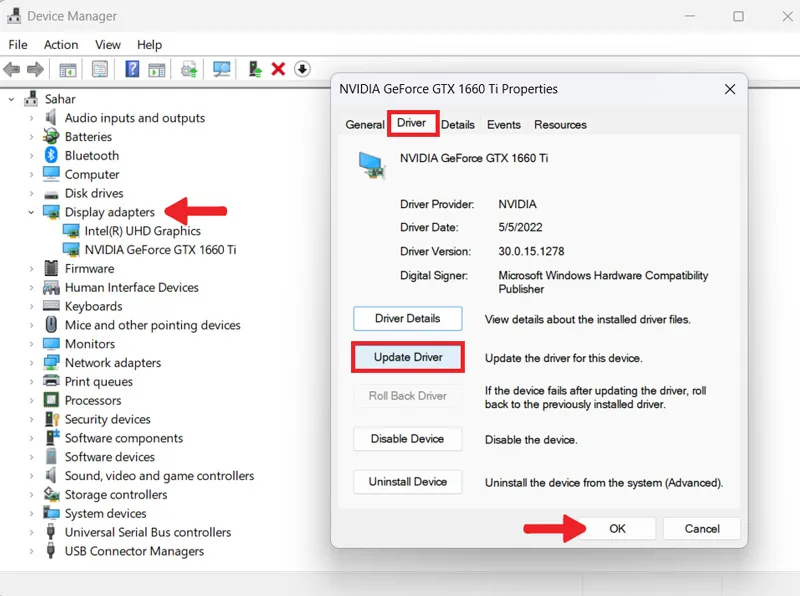Click the Scan for hardware changes monitor icon
The image size is (800, 596).
click(x=221, y=69)
